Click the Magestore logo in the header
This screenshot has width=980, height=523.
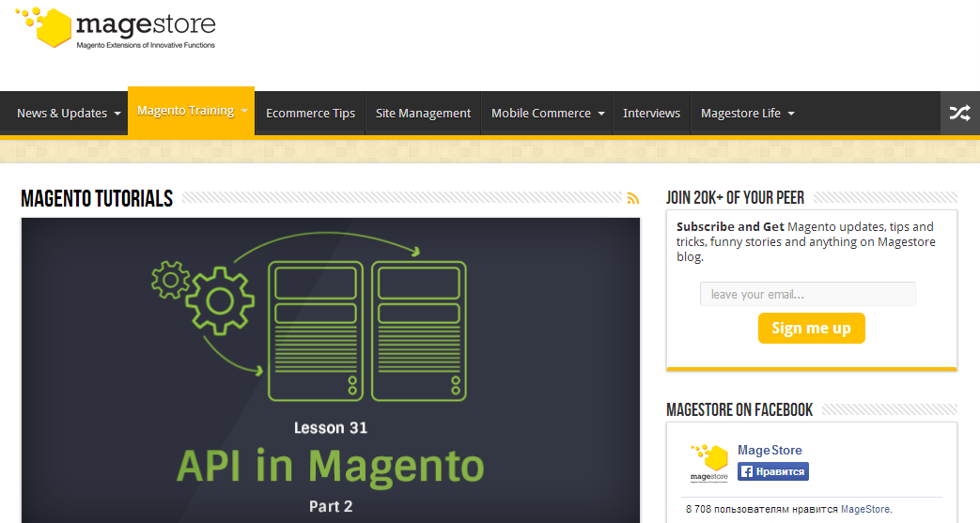pos(116,28)
